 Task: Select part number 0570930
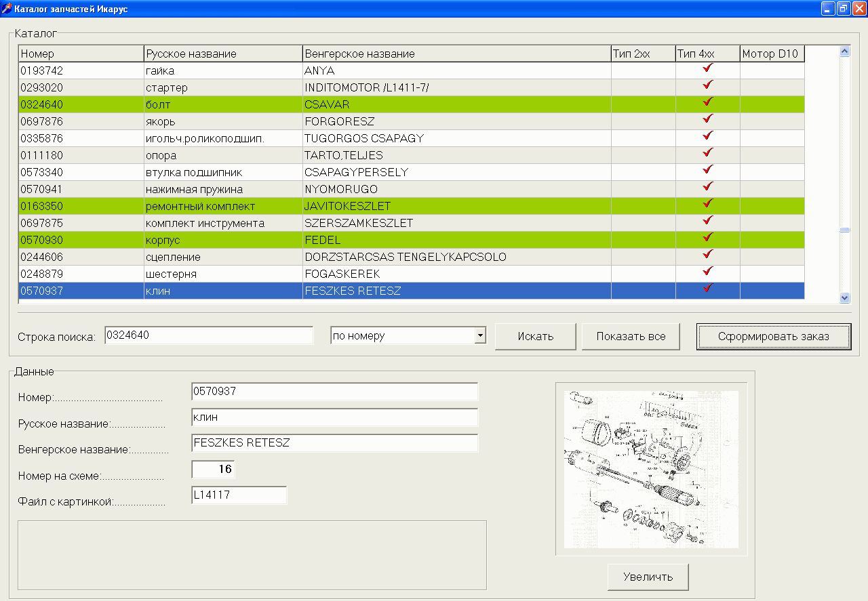click(81, 240)
